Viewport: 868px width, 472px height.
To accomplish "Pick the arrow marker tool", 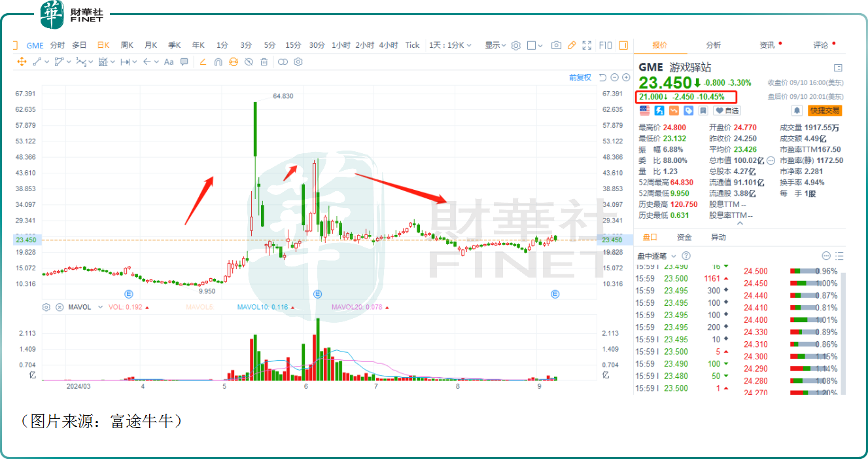I will 147,62.
